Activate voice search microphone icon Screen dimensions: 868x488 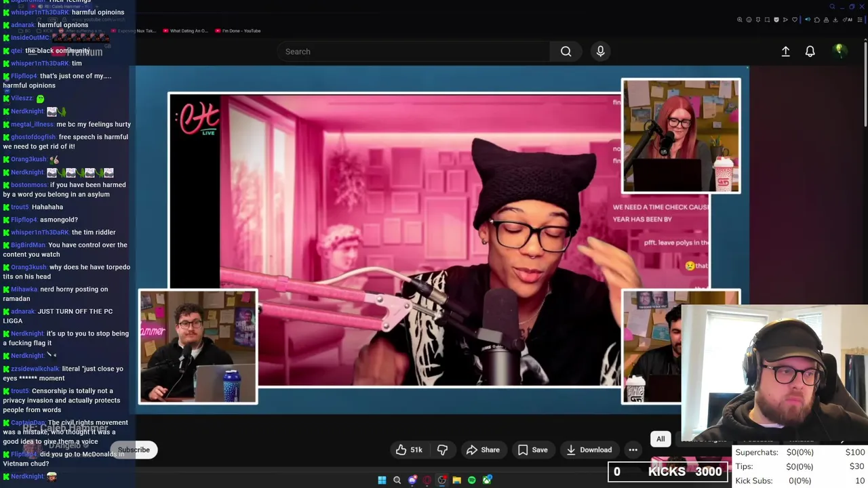pyautogui.click(x=600, y=52)
